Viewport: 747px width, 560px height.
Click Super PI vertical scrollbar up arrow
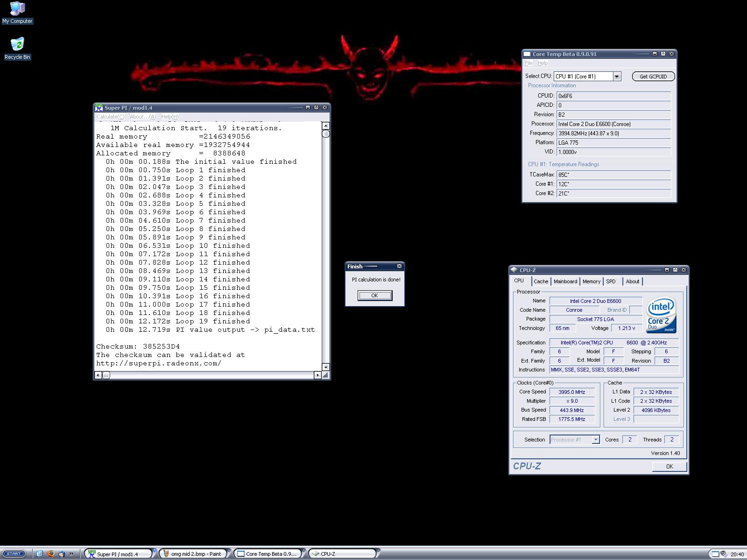(x=326, y=126)
